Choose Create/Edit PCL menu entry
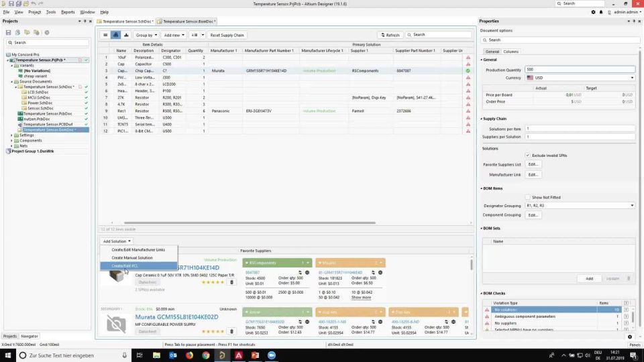The width and height of the screenshot is (644, 362). click(x=138, y=266)
